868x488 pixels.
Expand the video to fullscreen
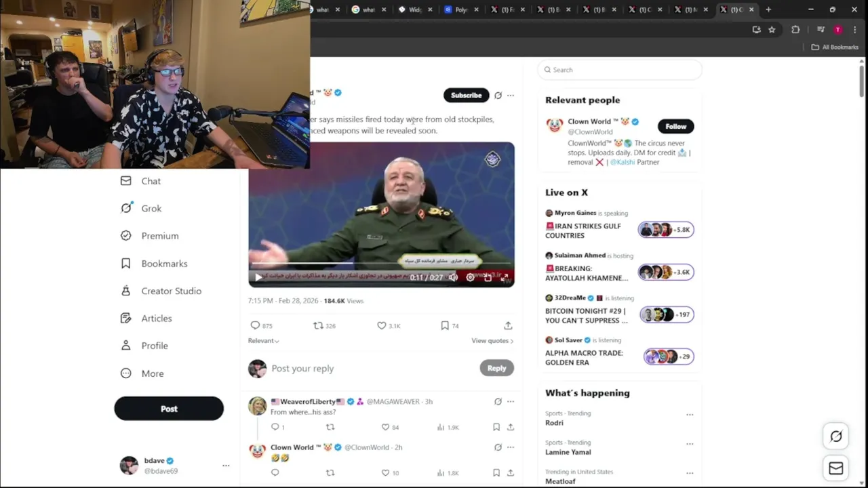pyautogui.click(x=505, y=277)
